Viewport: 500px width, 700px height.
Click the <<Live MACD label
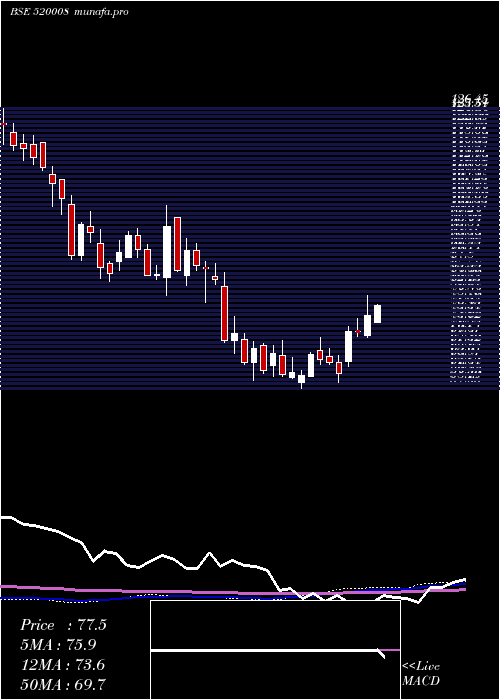pos(421,673)
